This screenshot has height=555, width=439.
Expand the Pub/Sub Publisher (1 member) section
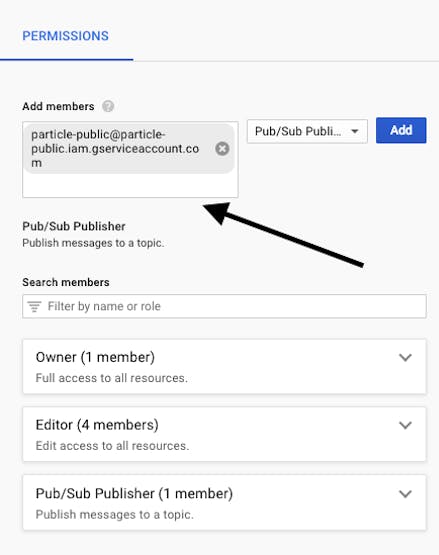224,502
